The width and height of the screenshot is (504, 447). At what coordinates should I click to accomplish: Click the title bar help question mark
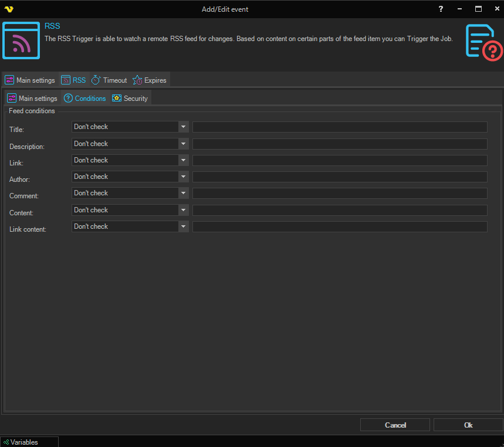tap(441, 9)
